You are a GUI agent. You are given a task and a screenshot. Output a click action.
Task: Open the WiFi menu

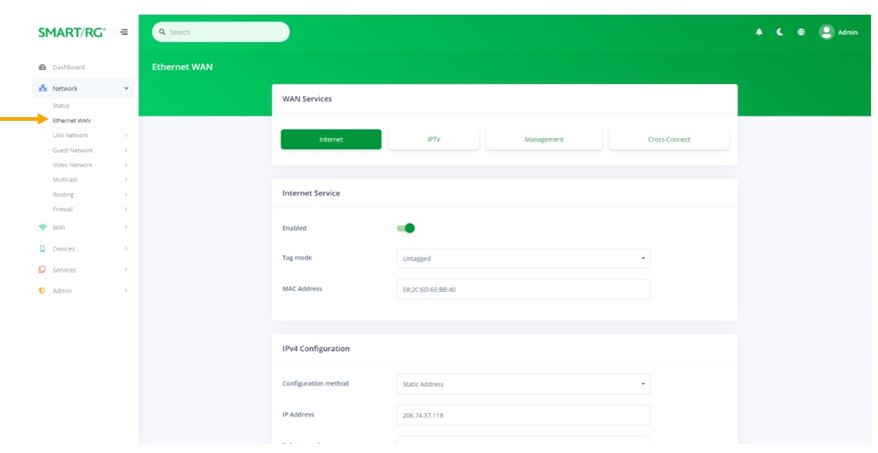59,228
